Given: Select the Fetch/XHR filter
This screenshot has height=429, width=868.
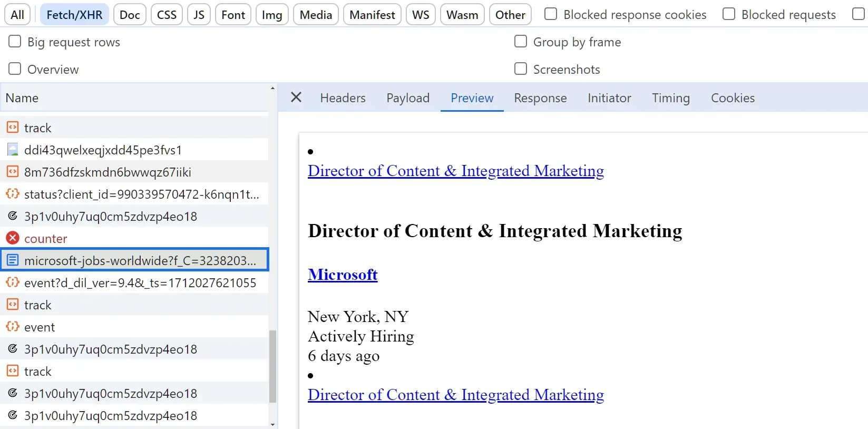Looking at the screenshot, I should click(x=74, y=15).
